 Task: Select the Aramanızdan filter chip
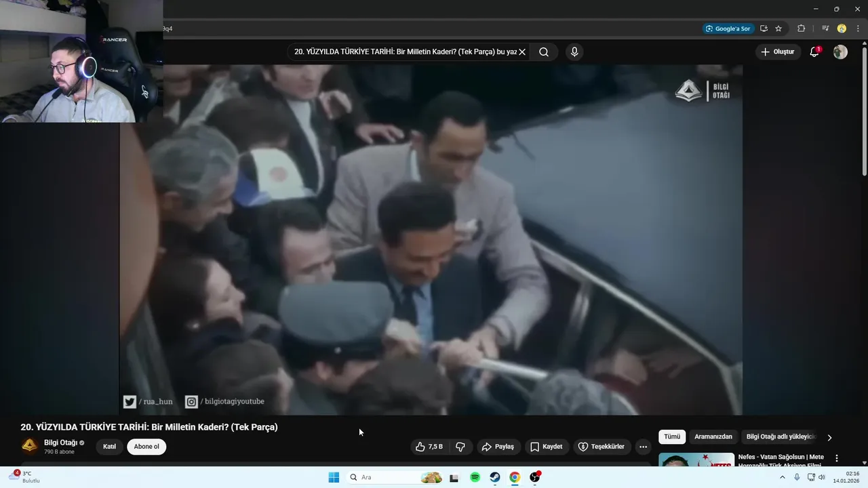(713, 437)
